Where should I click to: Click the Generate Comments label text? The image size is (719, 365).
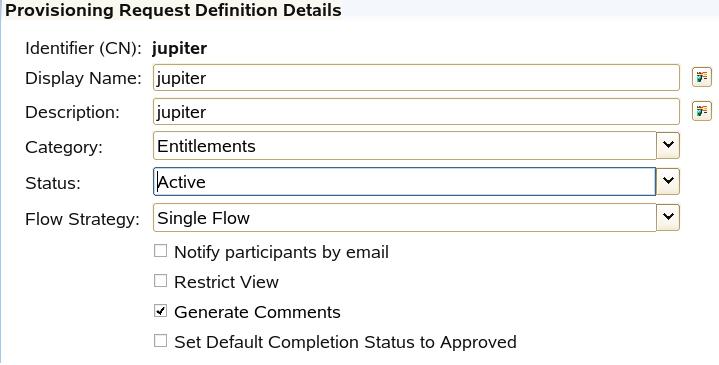click(257, 312)
